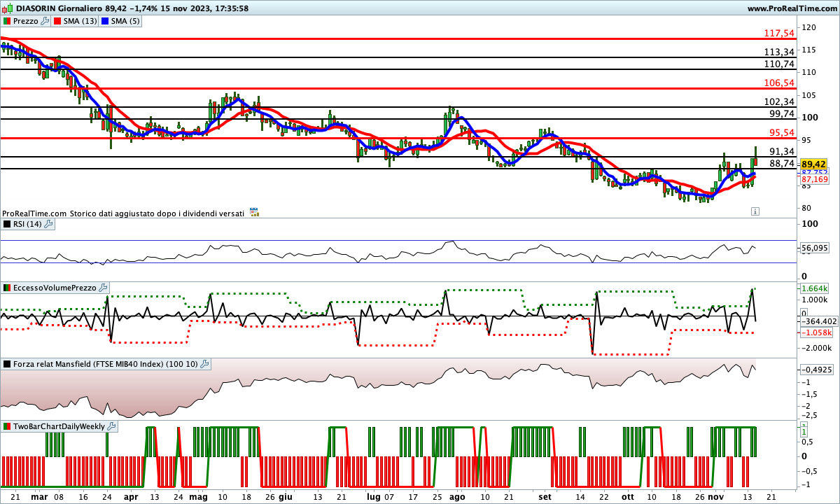Open the www.ProRealTime.com link
The image size is (840, 504).
[x=792, y=8]
